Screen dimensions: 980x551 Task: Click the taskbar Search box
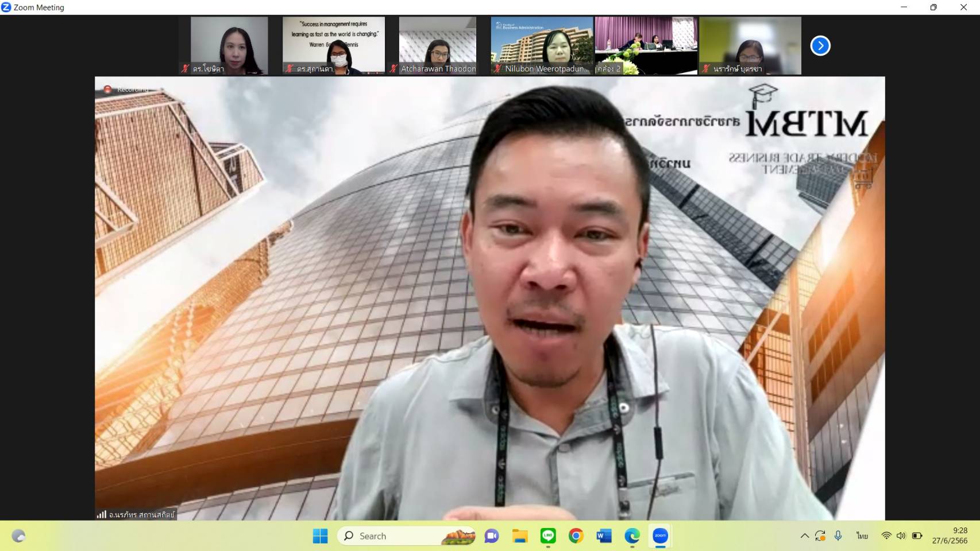pos(407,536)
